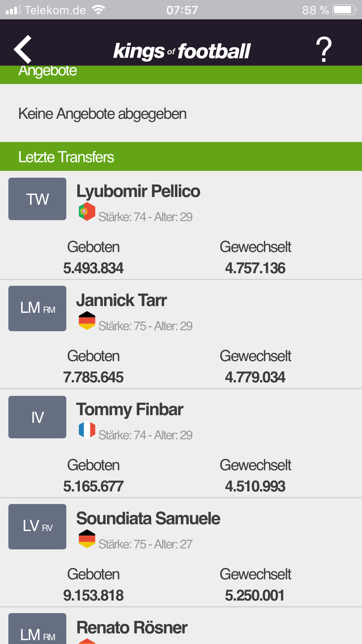The height and width of the screenshot is (644, 362).
Task: Tap the back arrow icon
Action: [x=23, y=49]
